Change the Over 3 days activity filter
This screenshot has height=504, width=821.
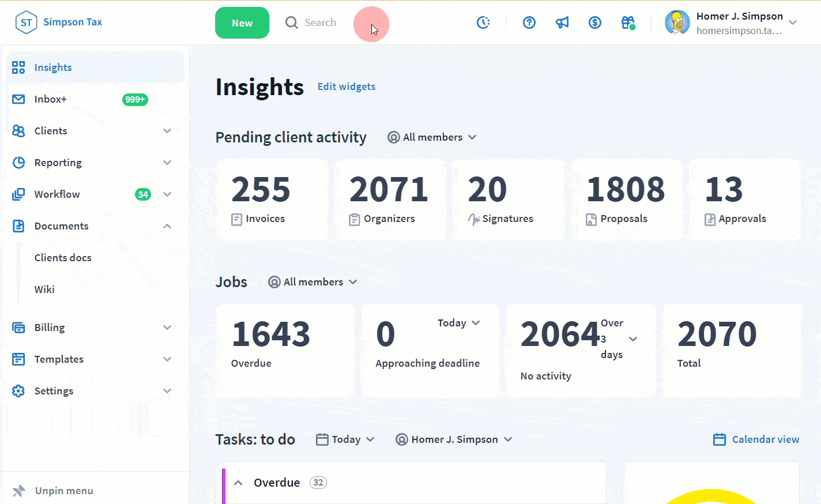tap(632, 339)
